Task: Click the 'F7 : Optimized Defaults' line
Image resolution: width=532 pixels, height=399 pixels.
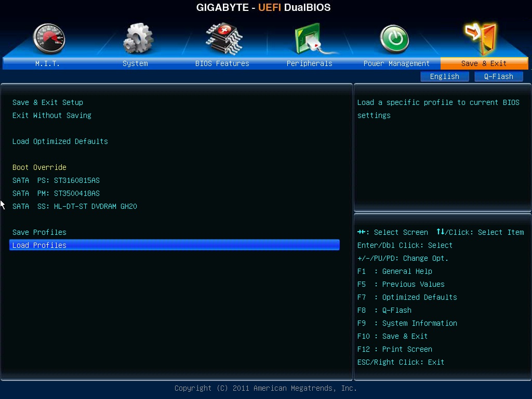Action: [407, 297]
